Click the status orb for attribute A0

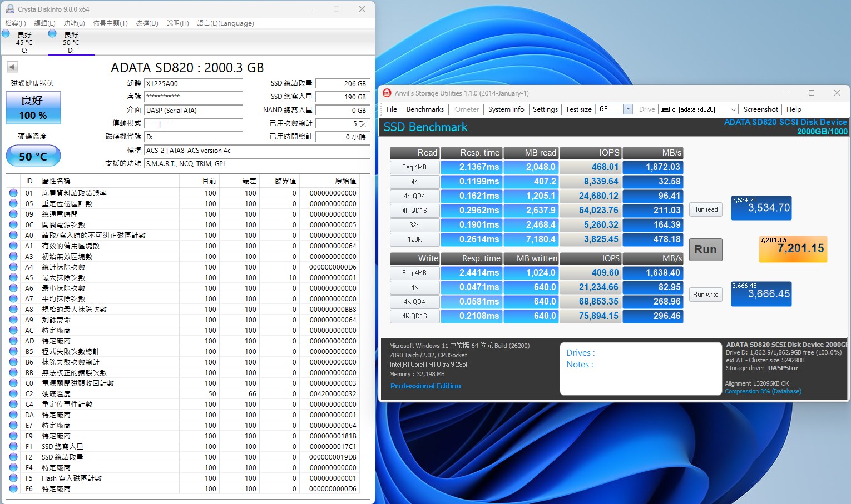point(13,235)
